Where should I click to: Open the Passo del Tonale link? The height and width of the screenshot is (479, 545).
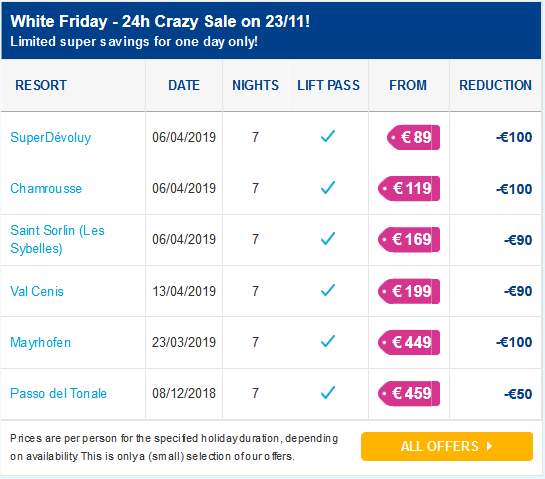58,393
